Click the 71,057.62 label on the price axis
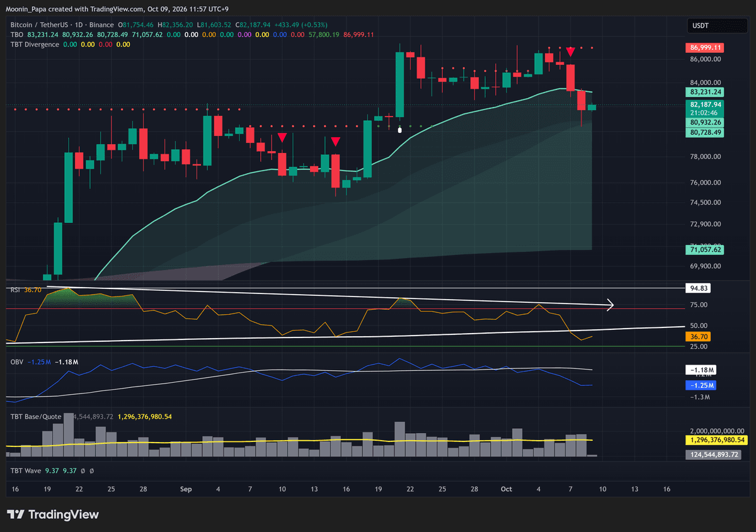The width and height of the screenshot is (756, 532). (706, 250)
